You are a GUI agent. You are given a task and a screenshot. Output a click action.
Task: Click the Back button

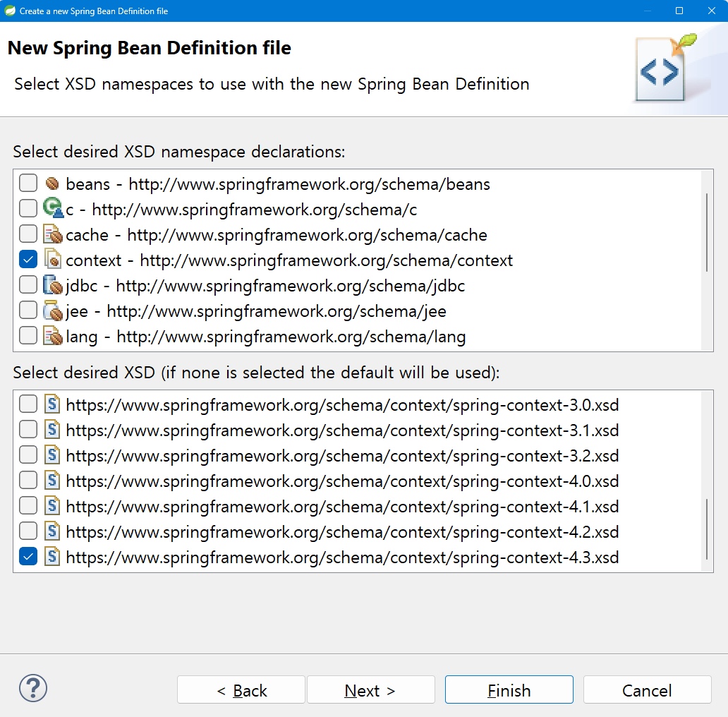(241, 689)
